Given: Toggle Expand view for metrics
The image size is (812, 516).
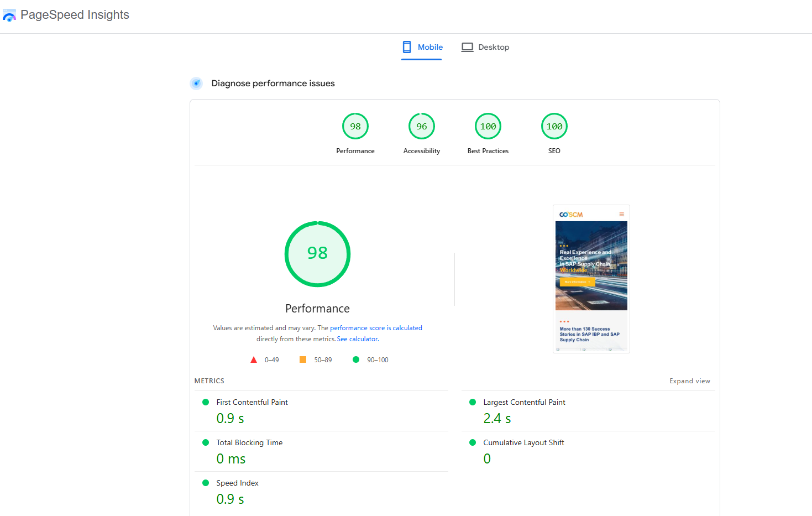Looking at the screenshot, I should [x=690, y=381].
